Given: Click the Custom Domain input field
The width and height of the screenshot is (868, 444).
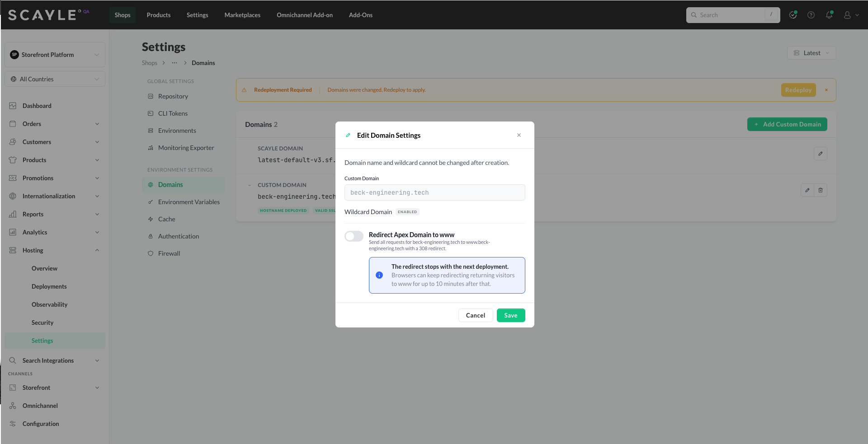Looking at the screenshot, I should pos(435,192).
